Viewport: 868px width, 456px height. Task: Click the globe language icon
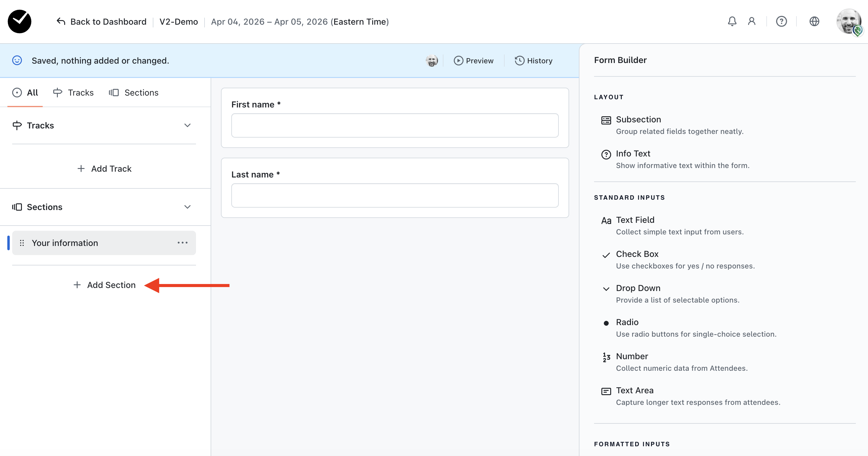coord(814,22)
